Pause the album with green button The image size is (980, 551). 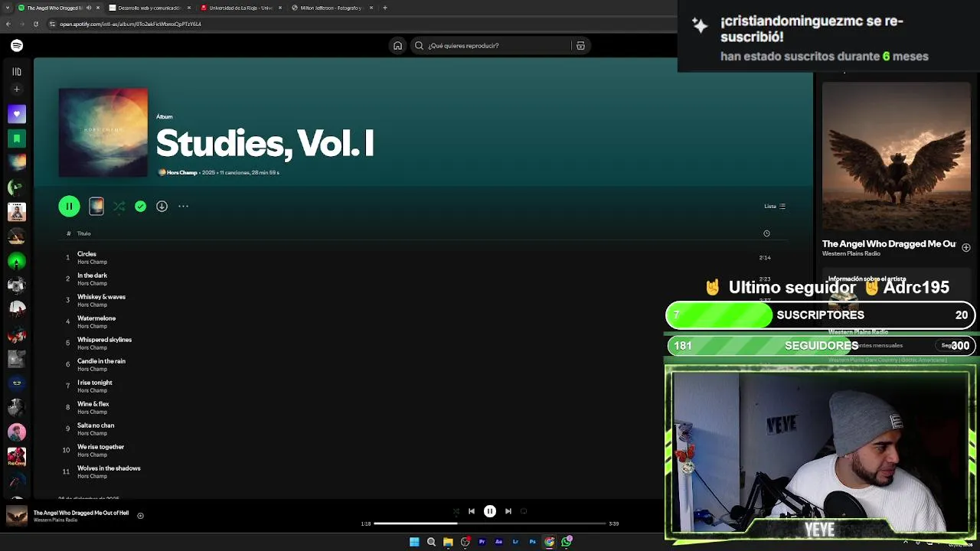69,206
